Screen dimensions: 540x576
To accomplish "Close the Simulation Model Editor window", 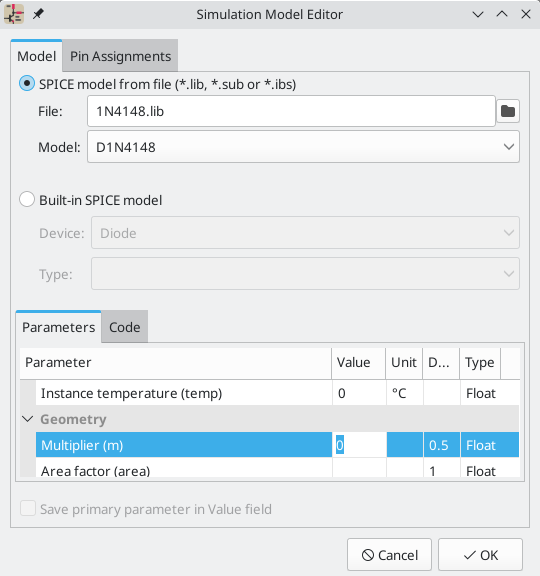I will pos(526,14).
